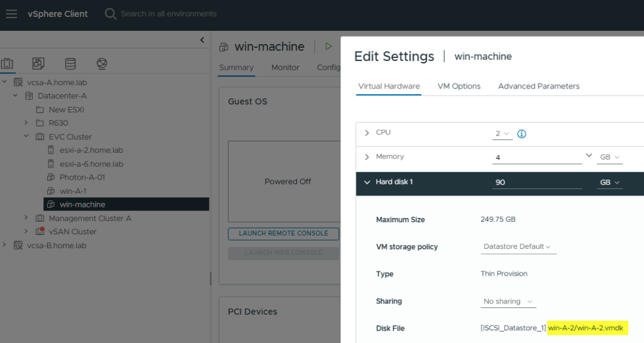Viewport: 644px width, 343px height.
Task: Select the VM Options tab
Action: coord(458,86)
